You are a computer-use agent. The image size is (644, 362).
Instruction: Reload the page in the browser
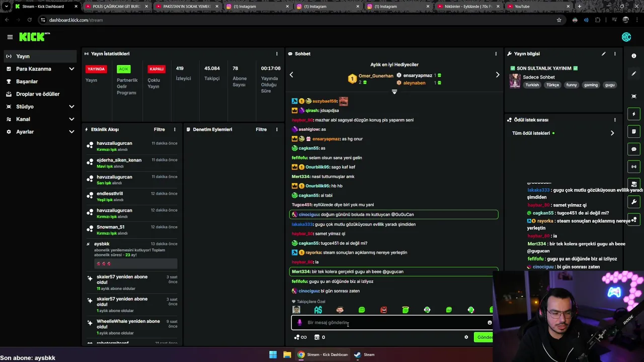(29, 20)
